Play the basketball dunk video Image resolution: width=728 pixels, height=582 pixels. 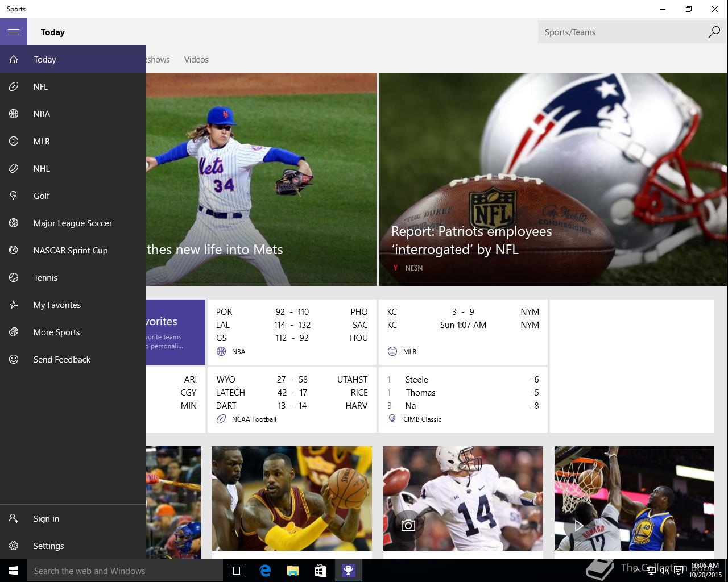[x=578, y=525]
